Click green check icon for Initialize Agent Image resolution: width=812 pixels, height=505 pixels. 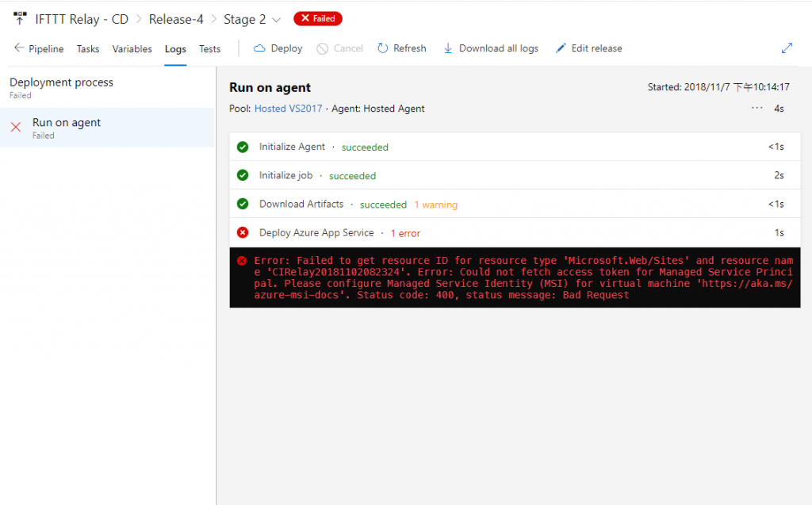point(243,147)
